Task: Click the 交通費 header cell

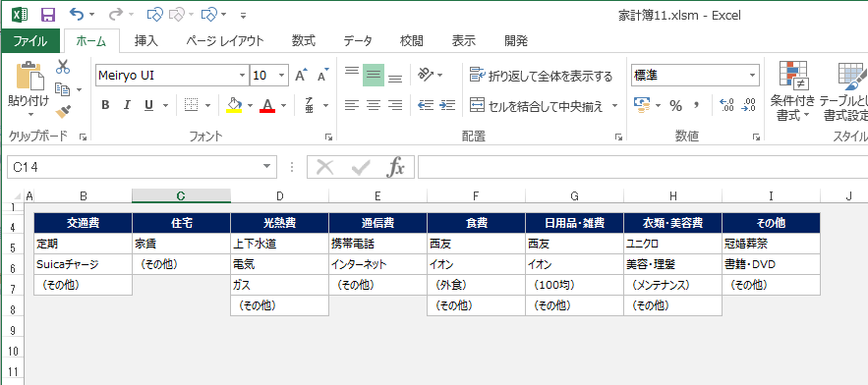Action: point(83,223)
